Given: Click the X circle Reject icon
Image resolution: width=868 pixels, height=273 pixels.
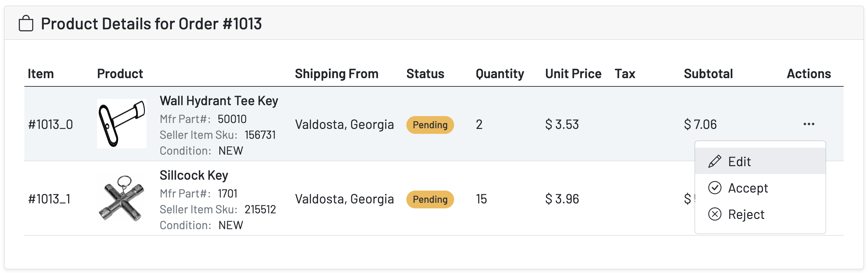Looking at the screenshot, I should point(715,214).
